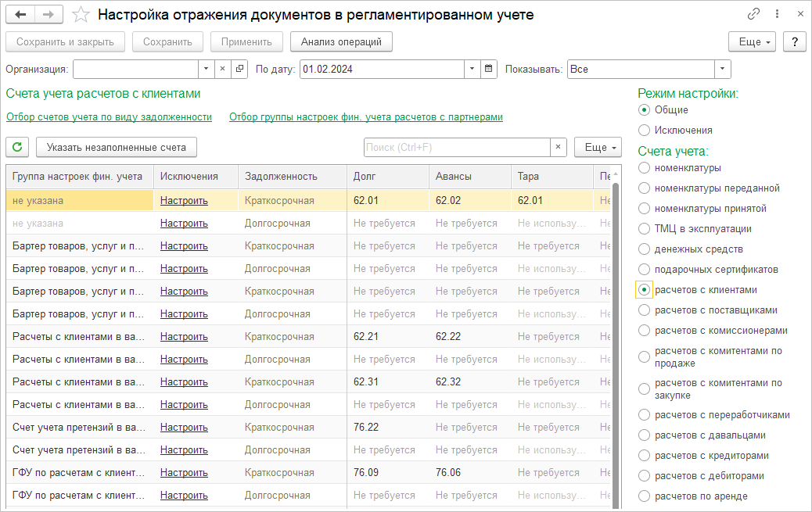Click the green refresh icon button

(17, 147)
